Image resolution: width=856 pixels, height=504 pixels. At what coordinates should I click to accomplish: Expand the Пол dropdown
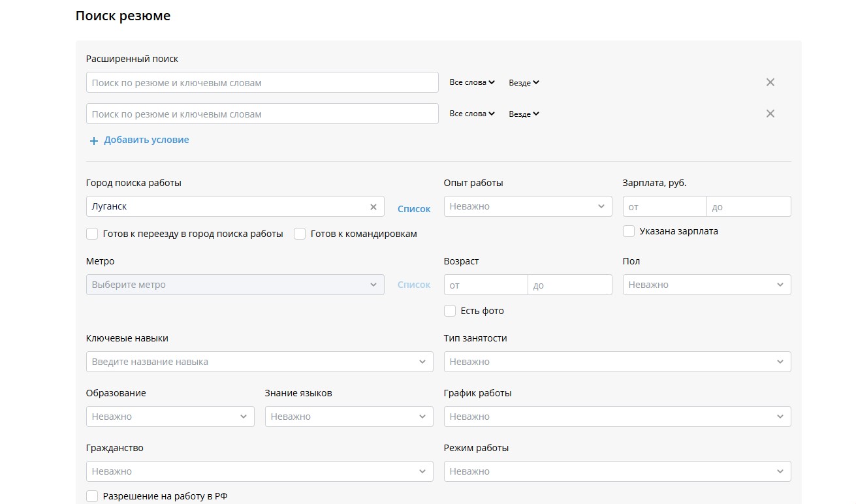[706, 285]
